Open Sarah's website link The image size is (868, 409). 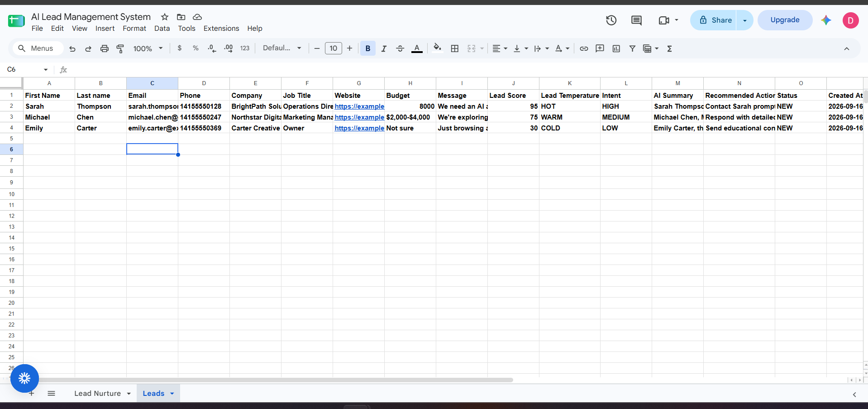pos(359,106)
